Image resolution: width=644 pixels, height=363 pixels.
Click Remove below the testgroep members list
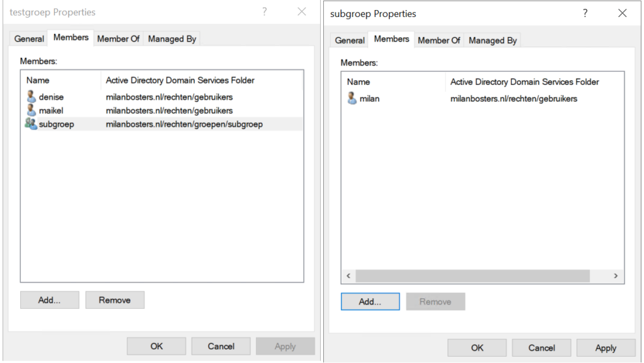[x=114, y=299]
